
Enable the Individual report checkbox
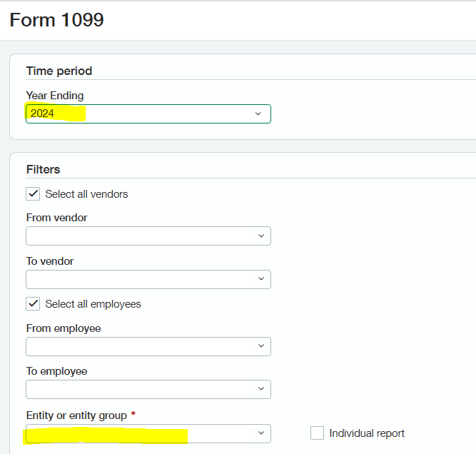(x=317, y=433)
